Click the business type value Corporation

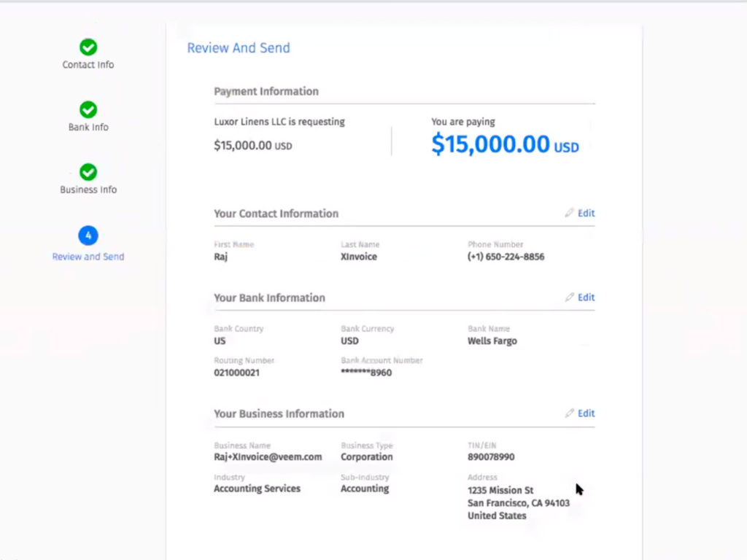367,456
